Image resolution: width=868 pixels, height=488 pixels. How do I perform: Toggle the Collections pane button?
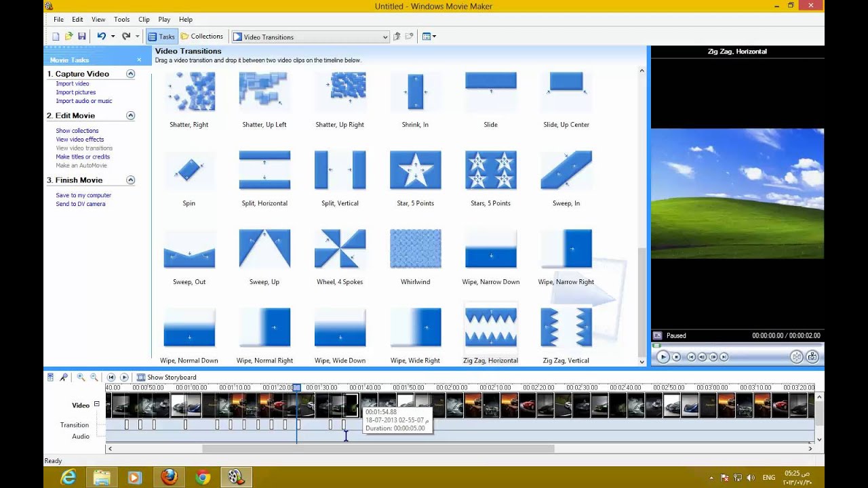coord(201,37)
